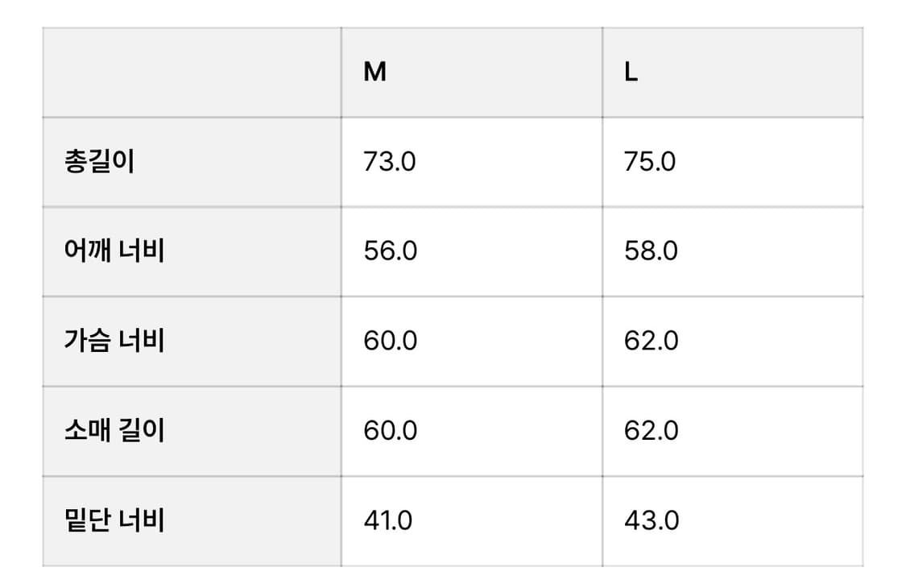Click the 41.0 hem width cell

(x=387, y=520)
